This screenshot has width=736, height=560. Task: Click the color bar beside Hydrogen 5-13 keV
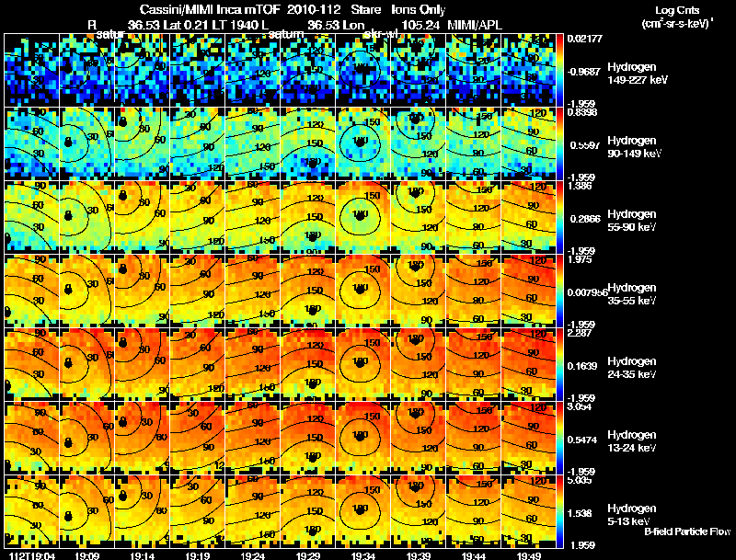tap(559, 511)
